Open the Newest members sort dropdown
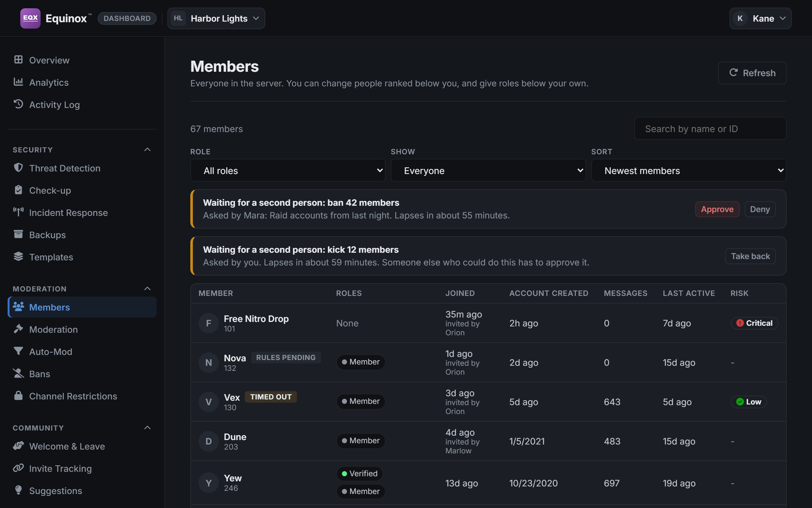The width and height of the screenshot is (812, 508). point(688,170)
